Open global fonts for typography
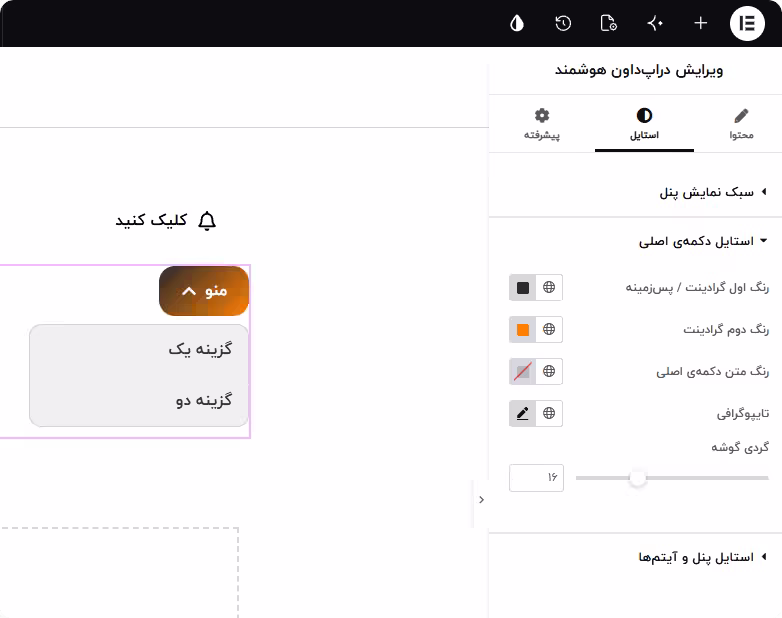This screenshot has height=618, width=782. tap(549, 413)
